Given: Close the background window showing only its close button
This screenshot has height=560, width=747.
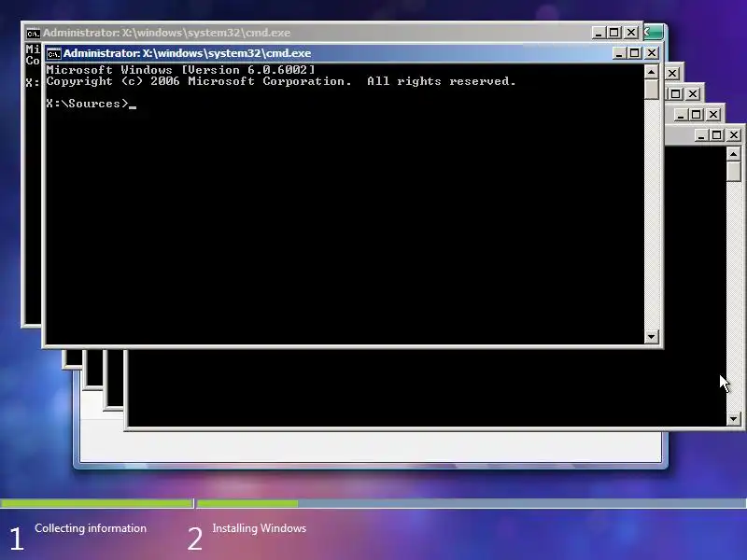Looking at the screenshot, I should click(672, 74).
